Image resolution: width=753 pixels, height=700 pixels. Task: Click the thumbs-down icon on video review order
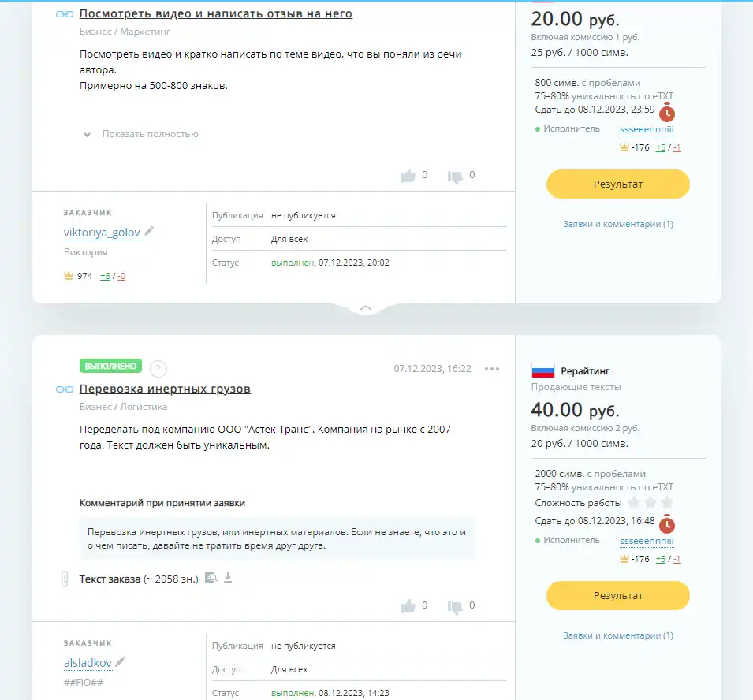click(x=455, y=177)
